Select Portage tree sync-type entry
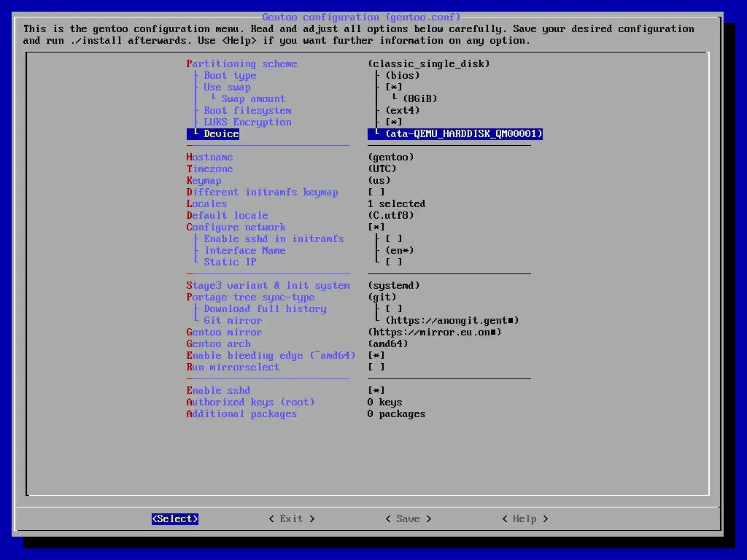This screenshot has width=747, height=560. point(251,297)
